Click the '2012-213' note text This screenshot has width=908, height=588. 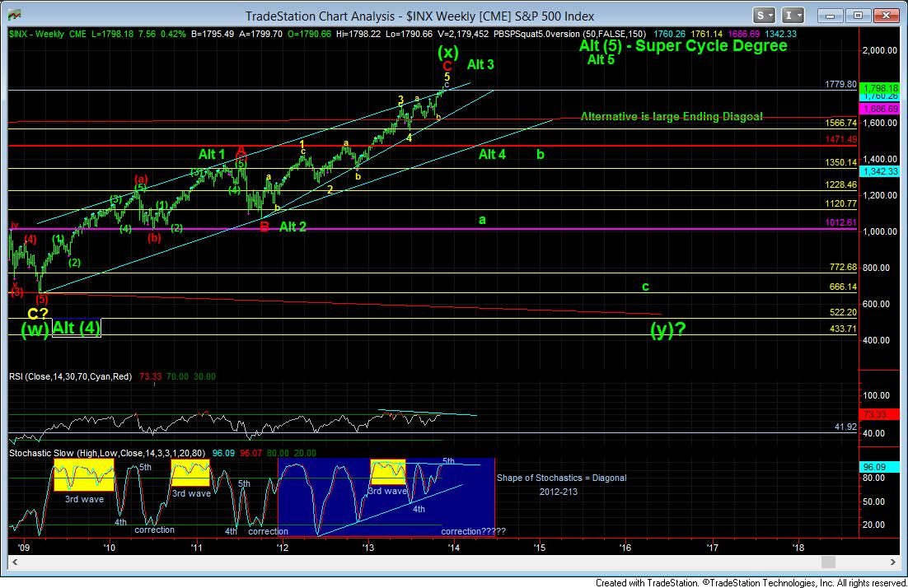point(559,492)
